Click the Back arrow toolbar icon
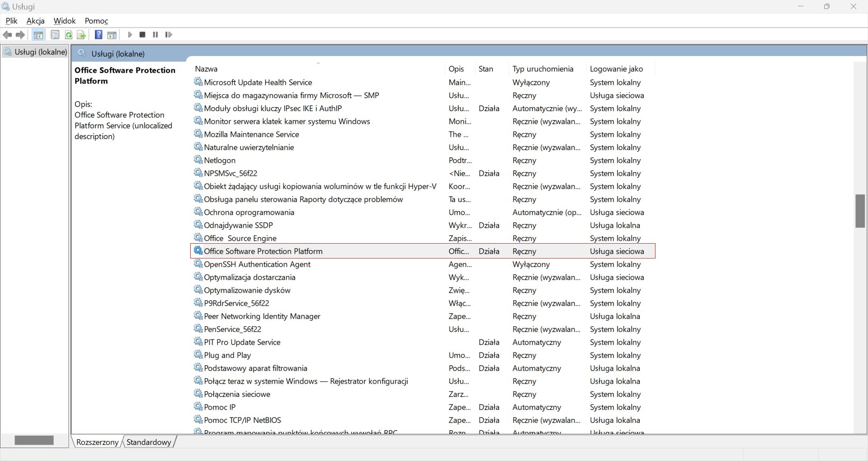 [7, 35]
